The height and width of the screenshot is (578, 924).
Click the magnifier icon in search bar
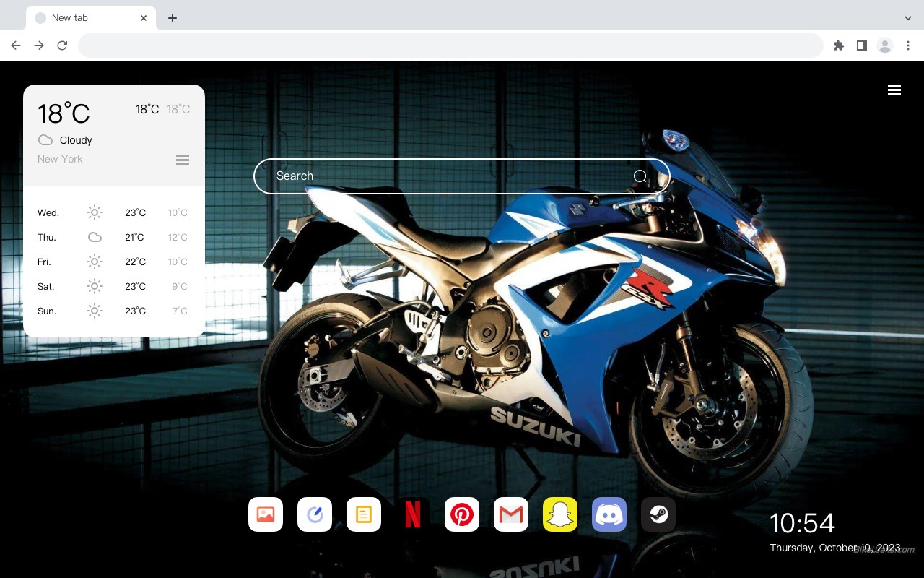click(x=640, y=176)
